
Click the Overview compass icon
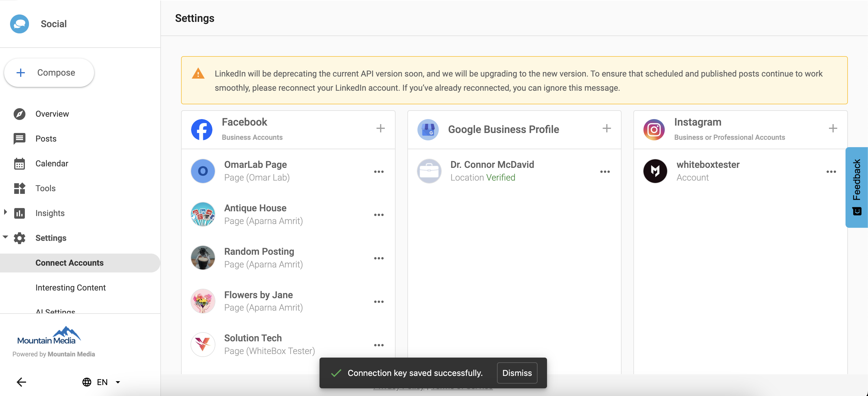[20, 114]
